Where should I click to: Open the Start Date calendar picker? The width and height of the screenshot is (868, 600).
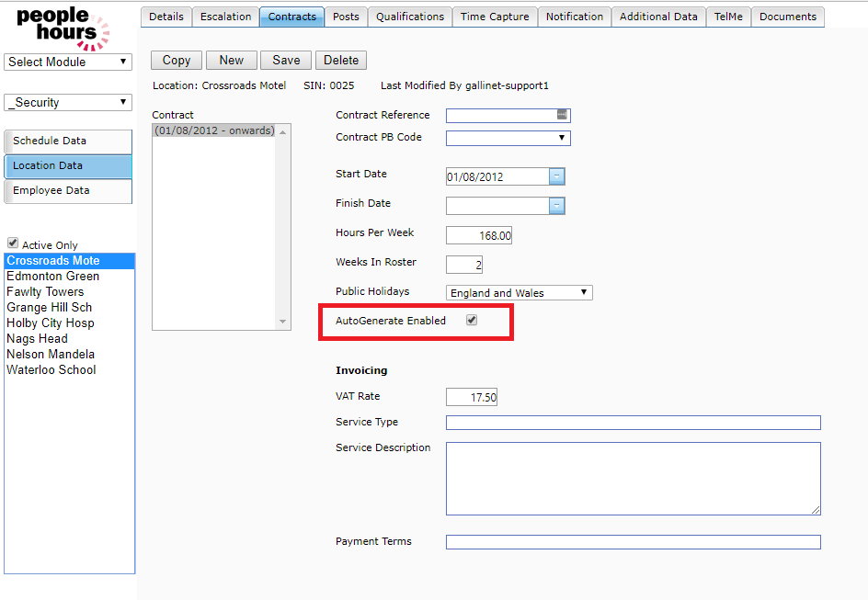tap(557, 177)
